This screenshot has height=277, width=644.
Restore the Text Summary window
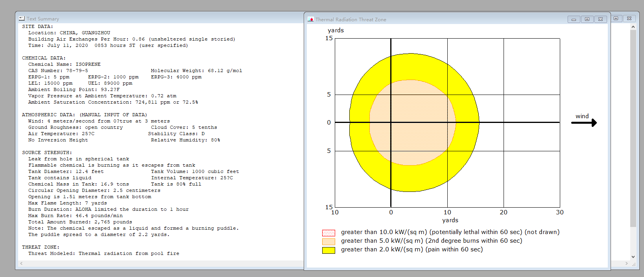(x=616, y=18)
